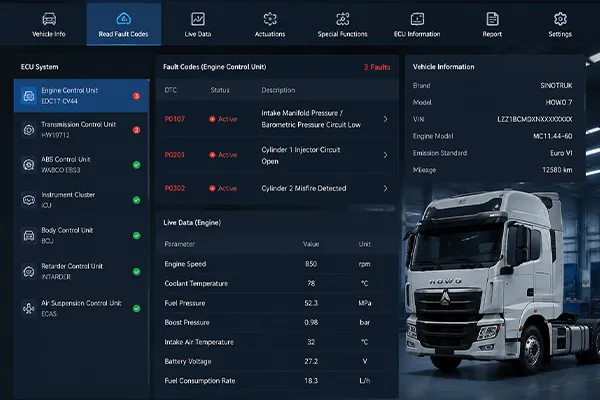The height and width of the screenshot is (400, 600).
Task: Click the red 3 faults badge on Engine Control Unit
Action: click(x=136, y=96)
